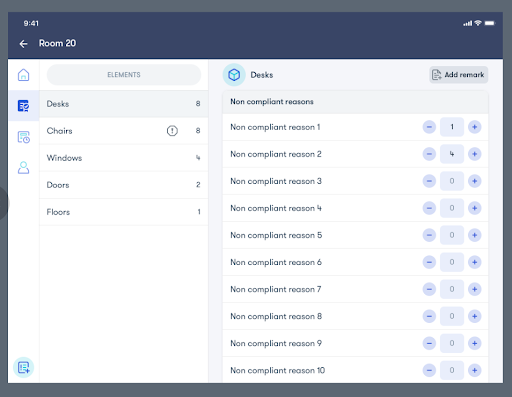This screenshot has width=512, height=397.
Task: Select the checklist inspection icon in sidebar
Action: point(23,106)
